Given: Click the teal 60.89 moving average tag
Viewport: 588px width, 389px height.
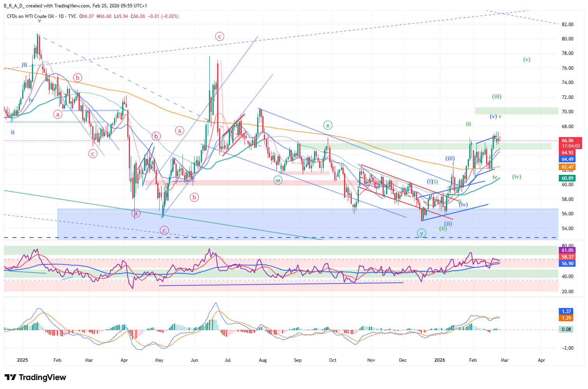Looking at the screenshot, I should pos(567,178).
